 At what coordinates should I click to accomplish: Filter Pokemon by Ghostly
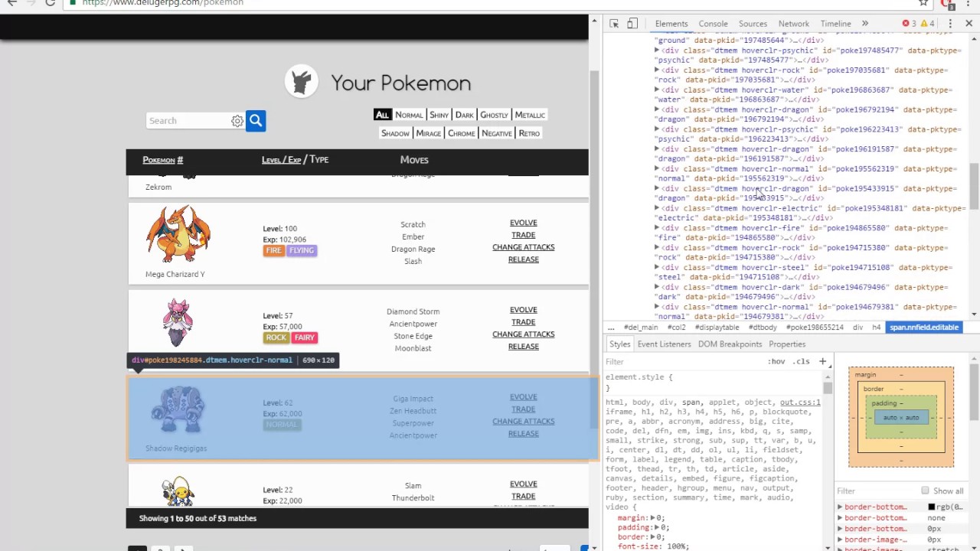494,115
